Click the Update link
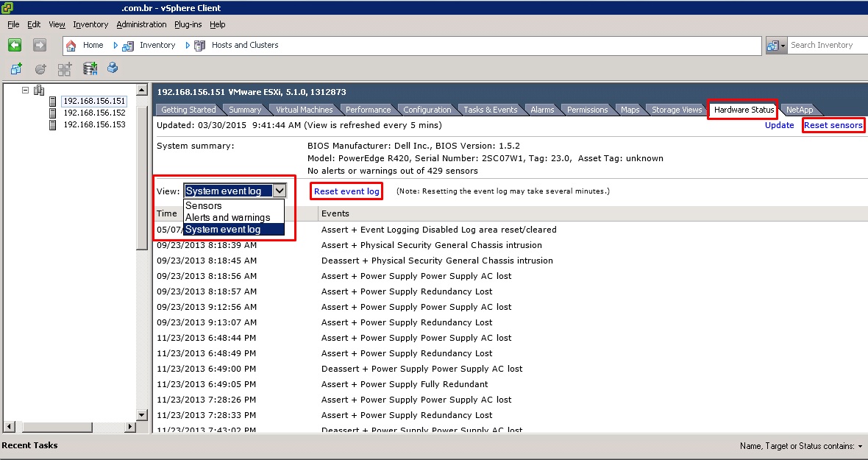This screenshot has height=460, width=868. pyautogui.click(x=779, y=125)
